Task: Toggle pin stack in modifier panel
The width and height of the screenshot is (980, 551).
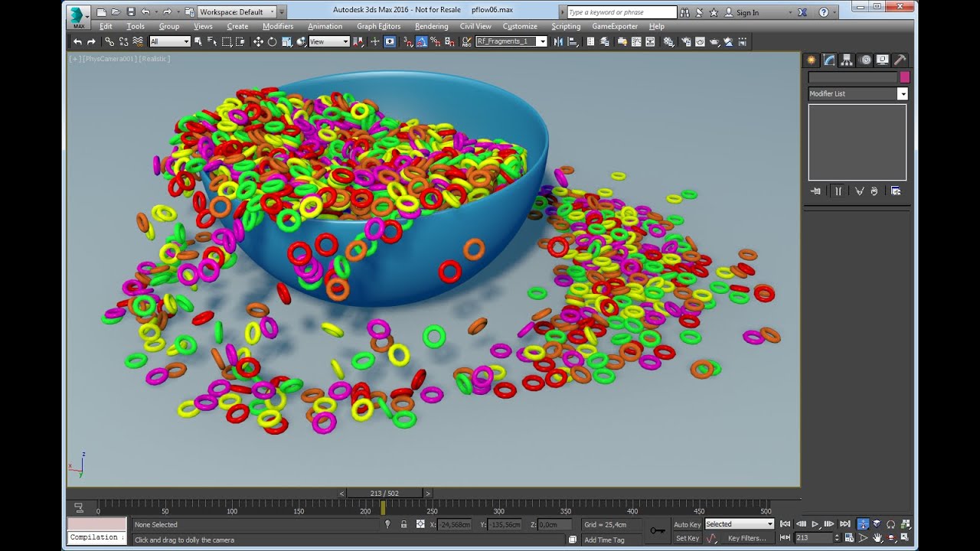Action: pyautogui.click(x=816, y=191)
